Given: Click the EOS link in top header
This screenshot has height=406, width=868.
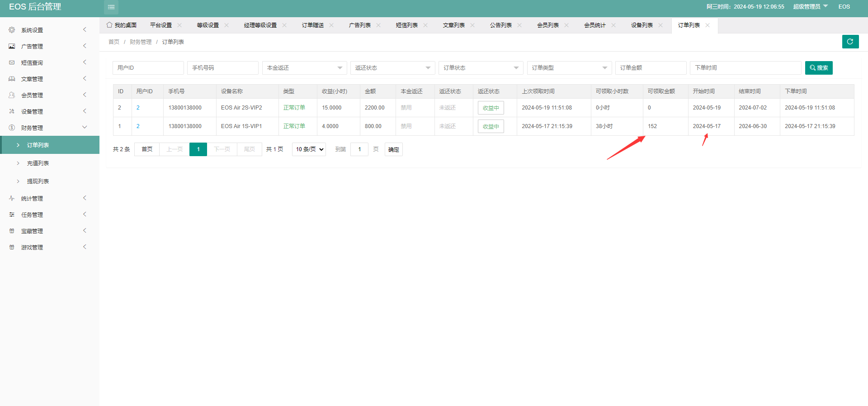Looking at the screenshot, I should (x=844, y=6).
